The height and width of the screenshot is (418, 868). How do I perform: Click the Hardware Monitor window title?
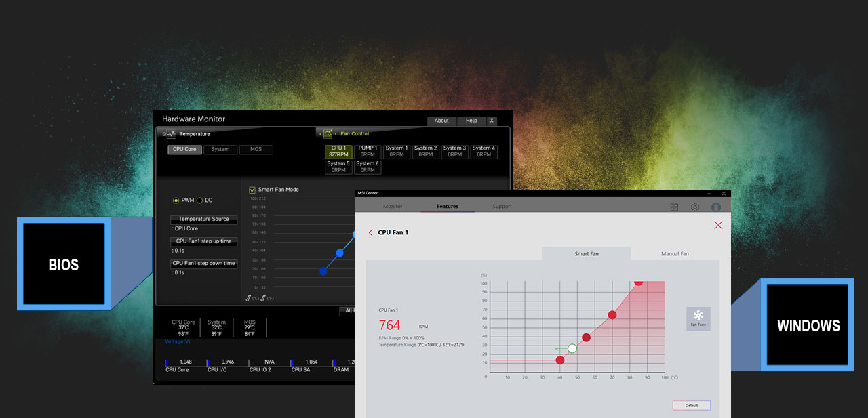(x=193, y=119)
